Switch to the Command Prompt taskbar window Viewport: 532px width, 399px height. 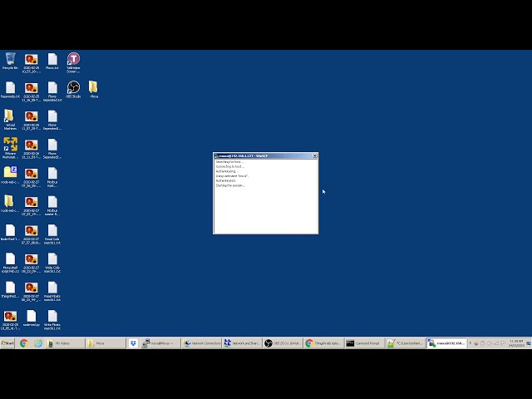(364, 343)
